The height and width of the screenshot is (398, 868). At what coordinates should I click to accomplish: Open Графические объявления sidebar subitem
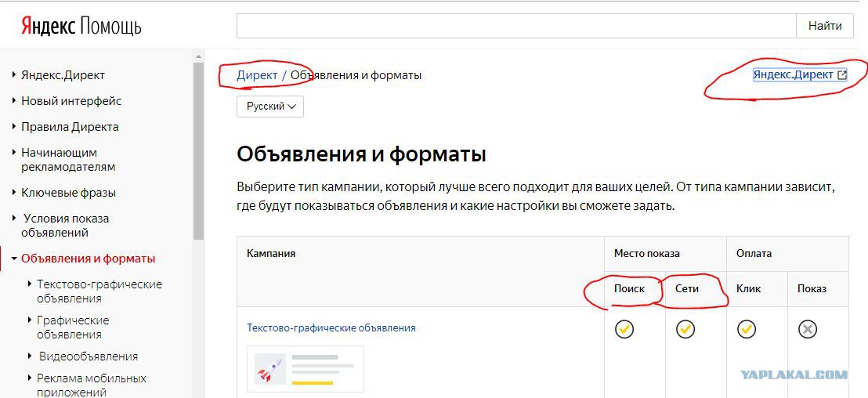click(73, 327)
